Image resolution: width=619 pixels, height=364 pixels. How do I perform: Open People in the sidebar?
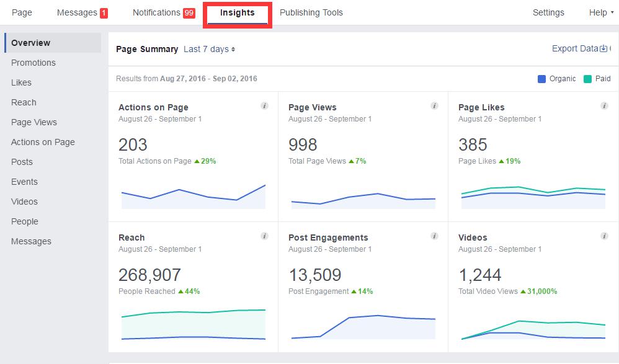[x=24, y=221]
